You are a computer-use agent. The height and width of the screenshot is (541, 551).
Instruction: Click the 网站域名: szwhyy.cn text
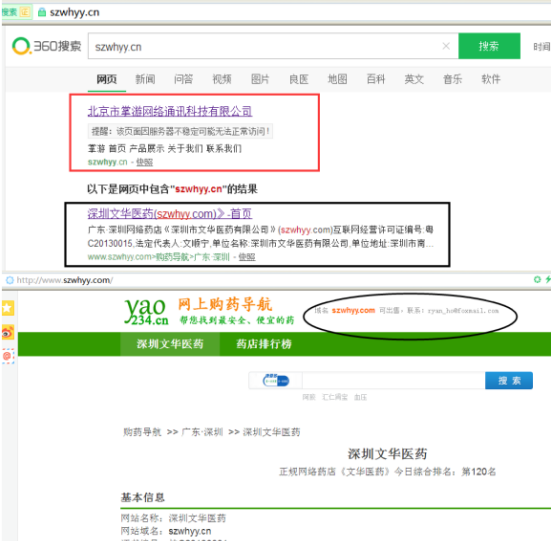click(x=166, y=531)
